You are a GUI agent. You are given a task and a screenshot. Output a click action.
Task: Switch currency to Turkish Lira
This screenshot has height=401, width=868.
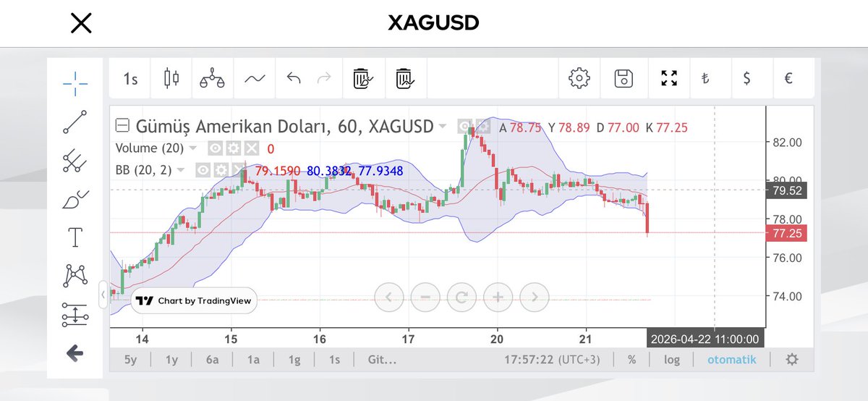pyautogui.click(x=704, y=78)
